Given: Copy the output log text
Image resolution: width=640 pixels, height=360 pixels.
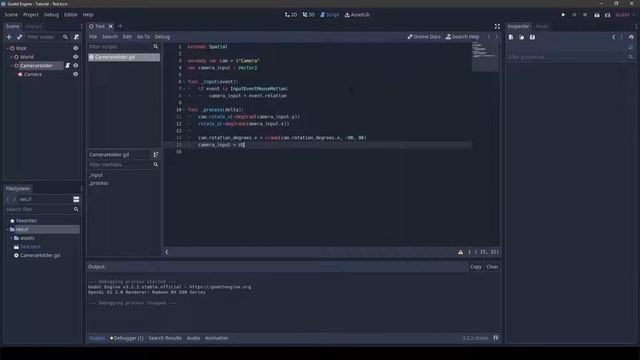Looking at the screenshot, I should (476, 267).
